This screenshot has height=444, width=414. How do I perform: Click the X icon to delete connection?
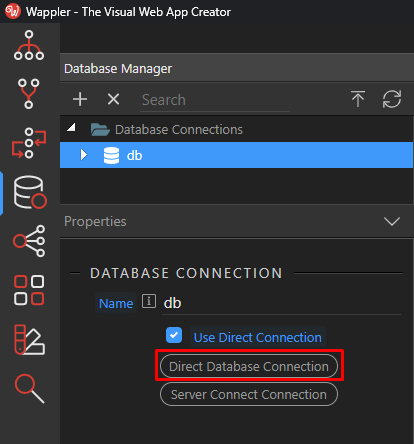click(113, 99)
